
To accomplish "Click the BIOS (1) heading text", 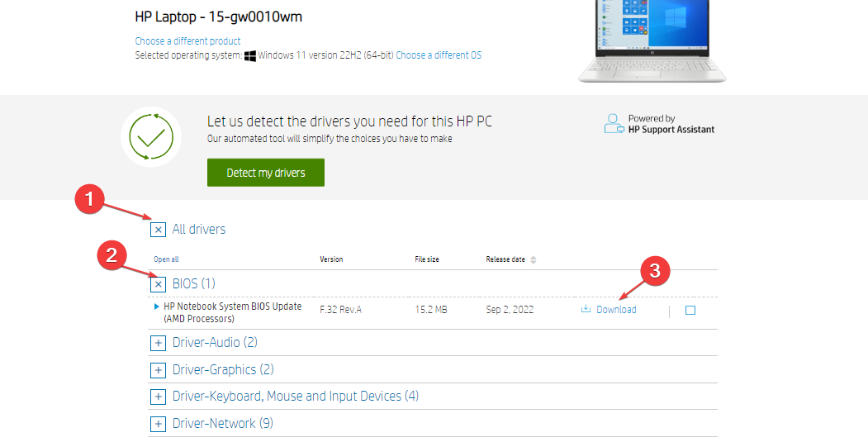I will (x=194, y=283).
